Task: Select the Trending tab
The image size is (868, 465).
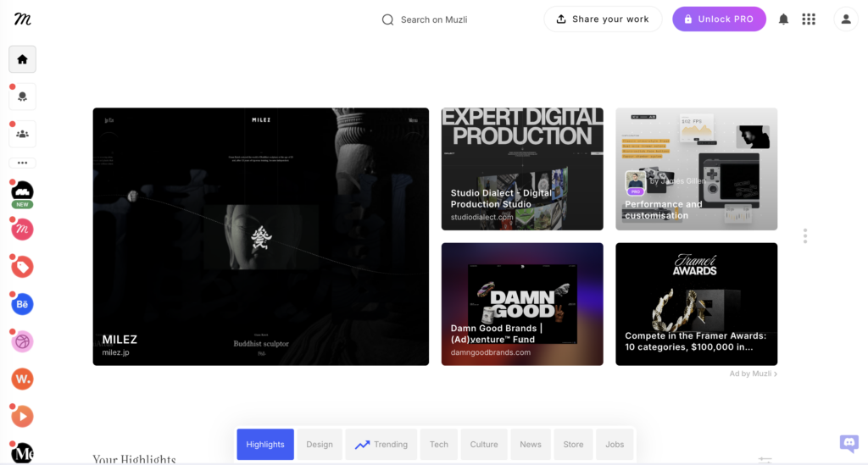Action: (381, 445)
